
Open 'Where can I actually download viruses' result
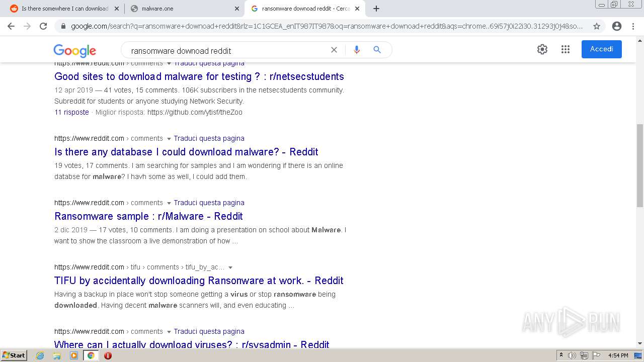(192, 344)
